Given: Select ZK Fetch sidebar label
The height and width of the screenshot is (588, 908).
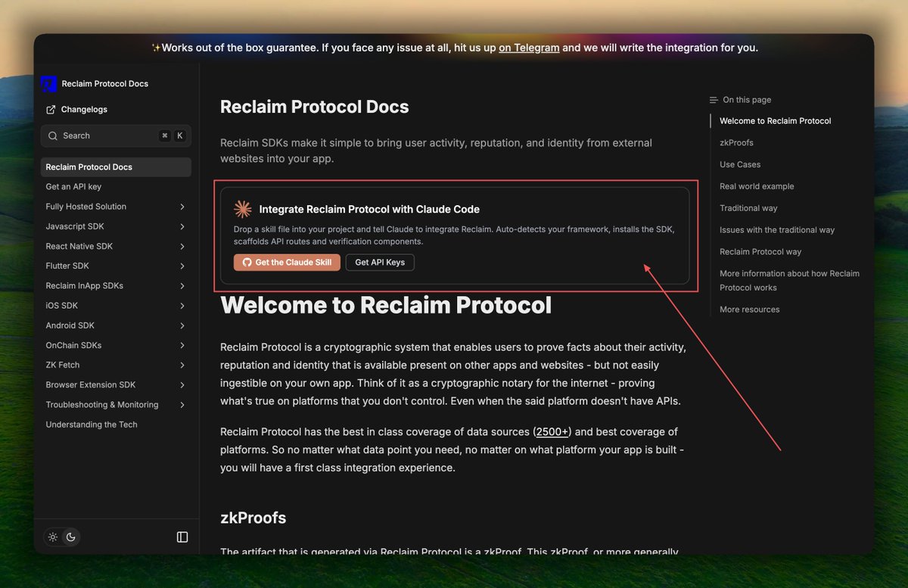Looking at the screenshot, I should (x=63, y=365).
